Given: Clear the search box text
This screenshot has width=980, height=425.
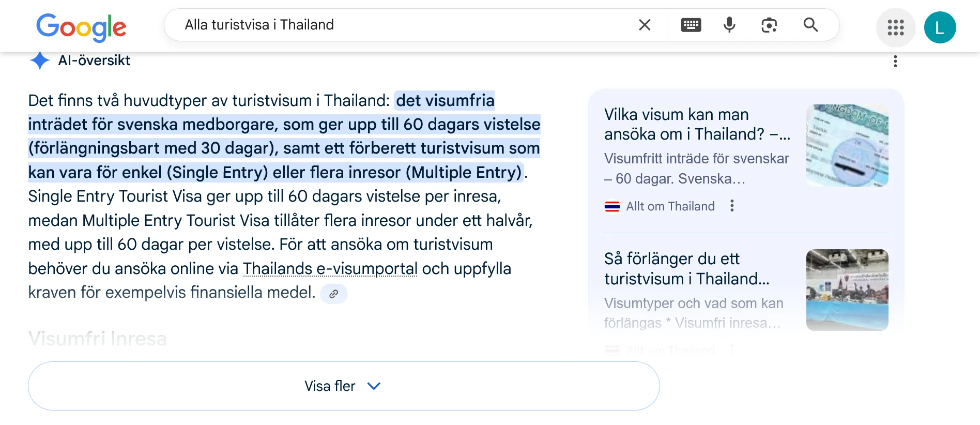Looking at the screenshot, I should point(644,25).
